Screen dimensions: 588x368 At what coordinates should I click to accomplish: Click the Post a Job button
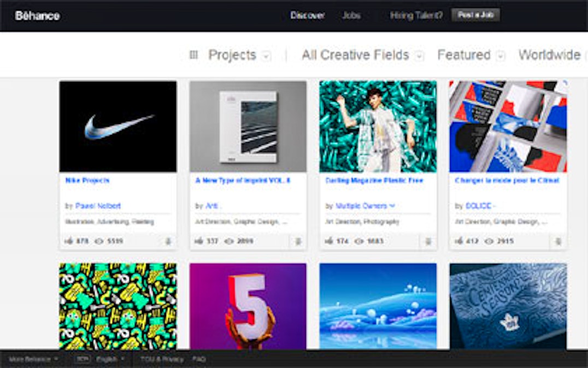coord(475,15)
